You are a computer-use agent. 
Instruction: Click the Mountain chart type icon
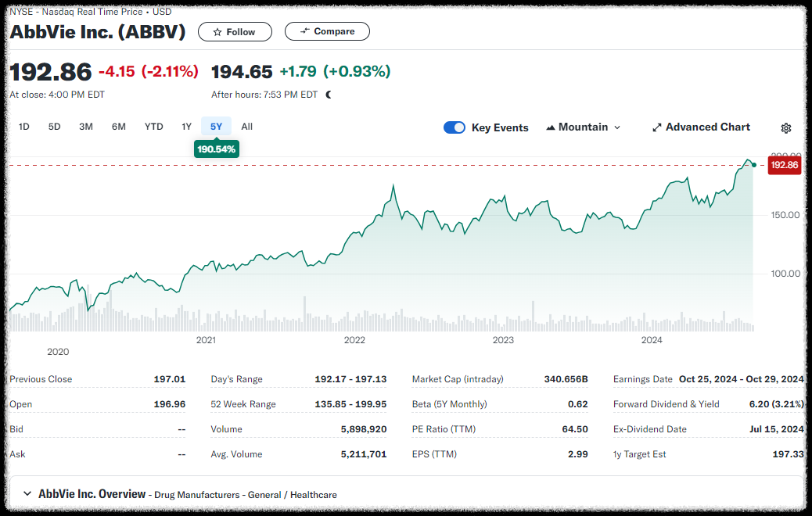[x=551, y=127]
